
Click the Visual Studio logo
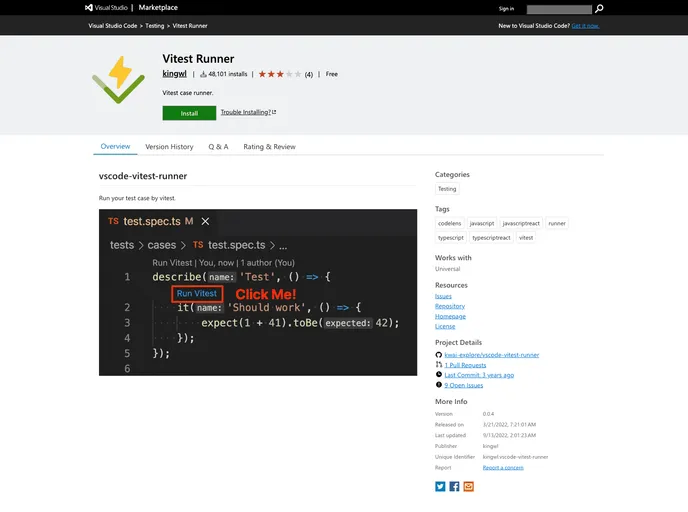(x=106, y=7)
